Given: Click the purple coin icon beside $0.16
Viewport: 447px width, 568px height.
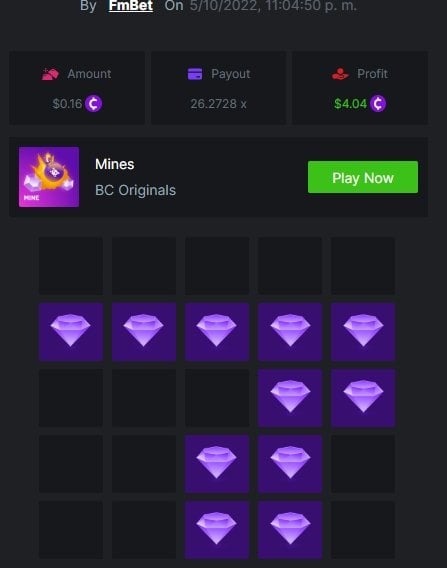Looking at the screenshot, I should (x=93, y=104).
